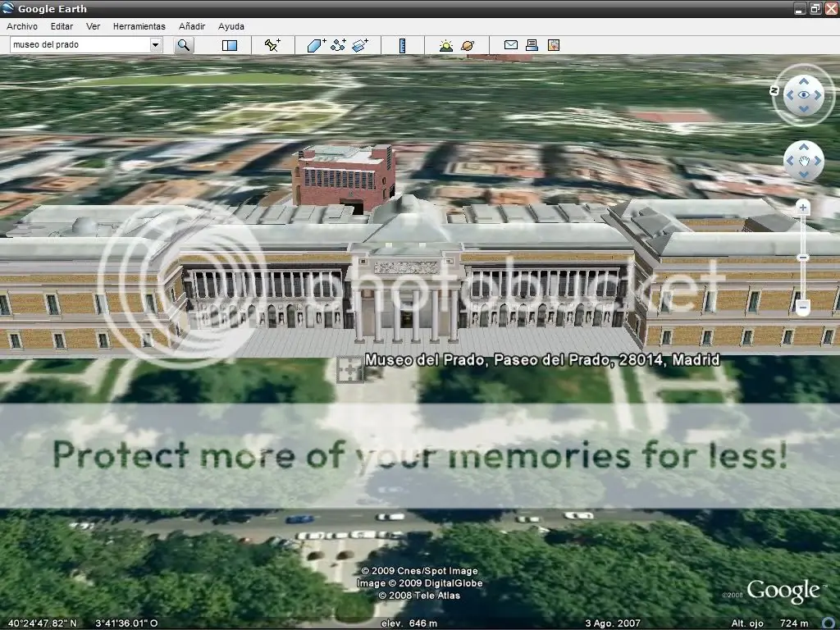The height and width of the screenshot is (630, 840).
Task: Move right with the Move joystick's right arrow
Action: coord(818,162)
